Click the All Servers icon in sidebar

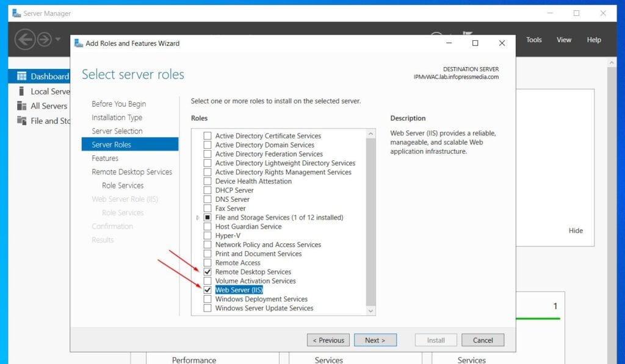[21, 106]
